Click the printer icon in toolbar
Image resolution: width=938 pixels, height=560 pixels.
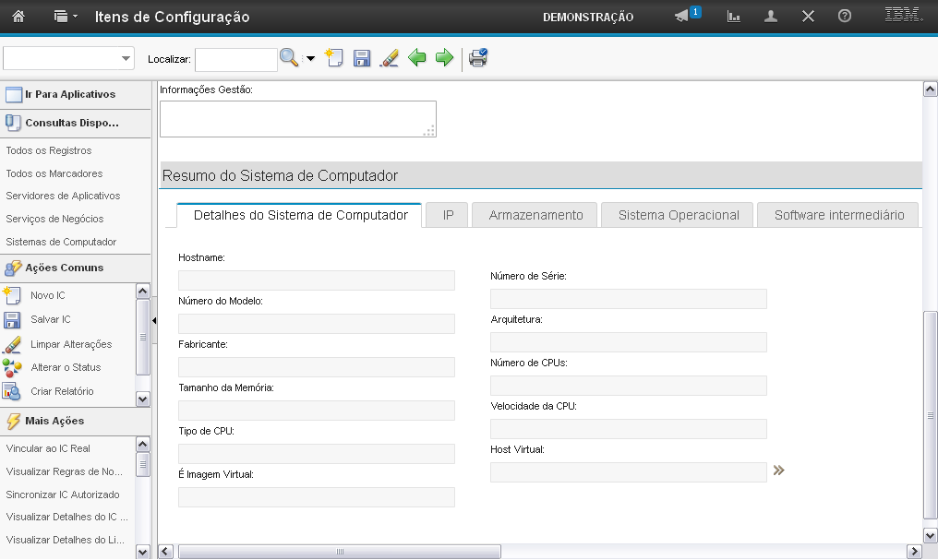pos(477,58)
